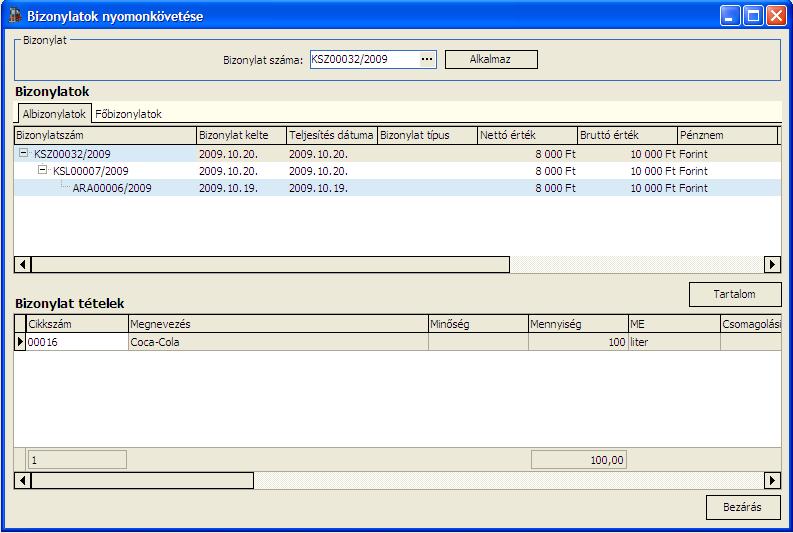This screenshot has width=793, height=533.
Task: Click the Cikkszám column header
Action: (x=77, y=324)
